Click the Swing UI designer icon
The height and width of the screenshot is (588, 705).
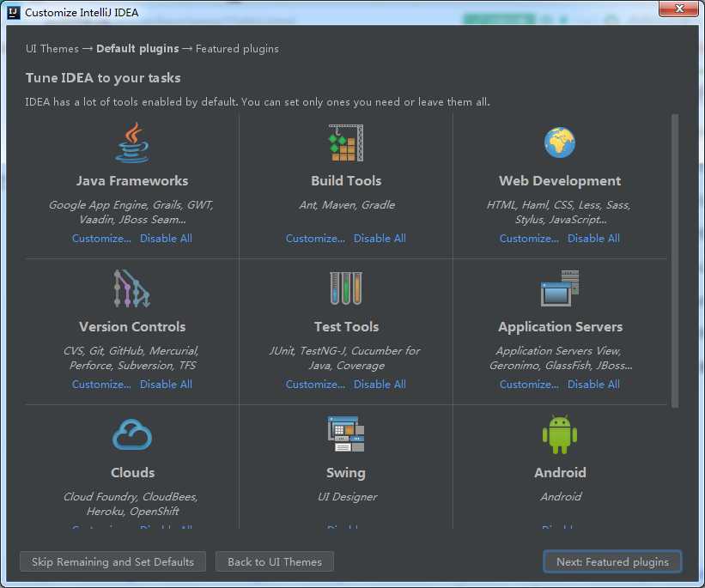tap(346, 433)
